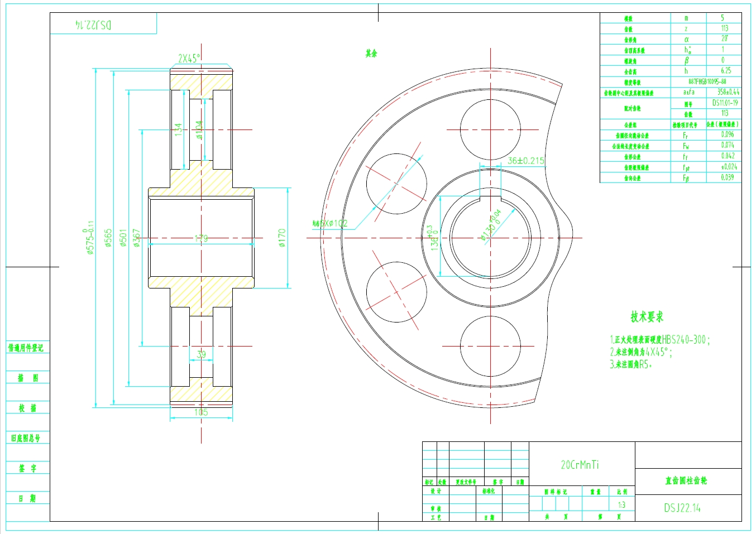The image size is (756, 534).
Task: Select the 工艺 cell in the title block
Action: pyautogui.click(x=436, y=517)
